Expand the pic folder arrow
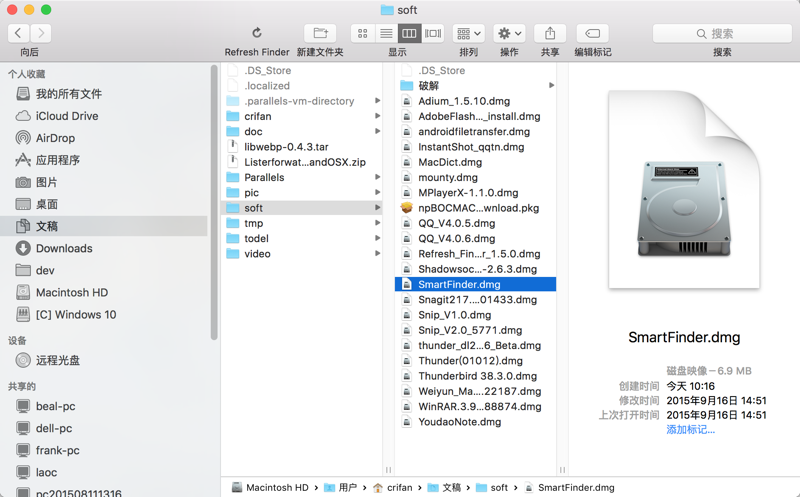 tap(378, 192)
